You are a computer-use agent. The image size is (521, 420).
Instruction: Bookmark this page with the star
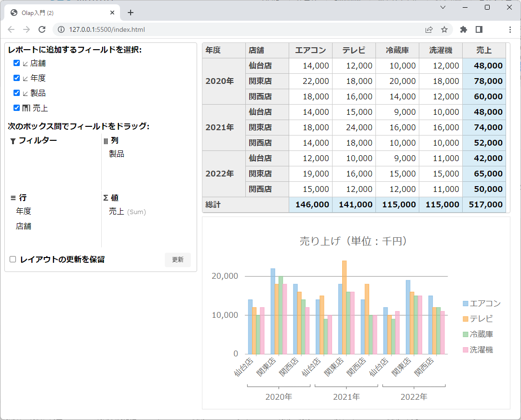tap(444, 29)
